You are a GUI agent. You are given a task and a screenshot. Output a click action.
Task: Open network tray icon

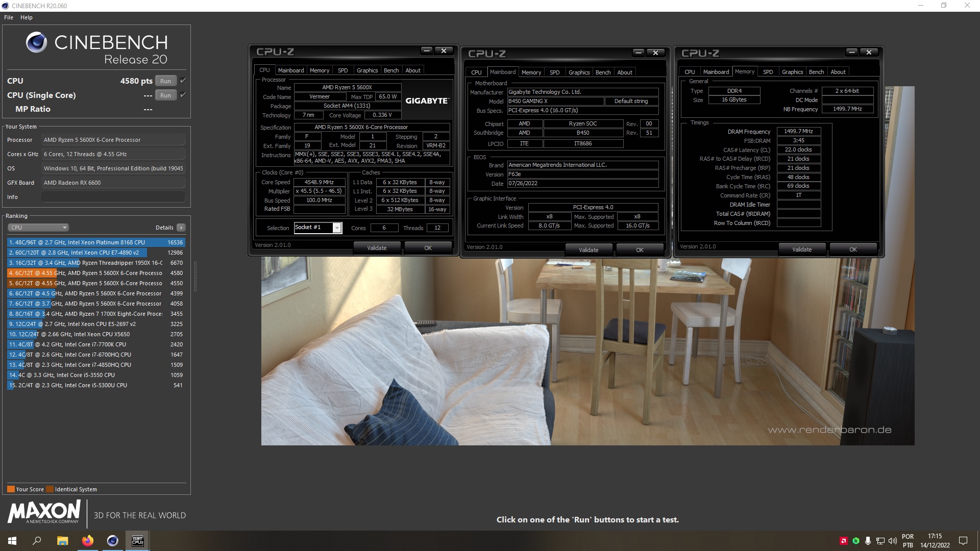click(x=880, y=541)
